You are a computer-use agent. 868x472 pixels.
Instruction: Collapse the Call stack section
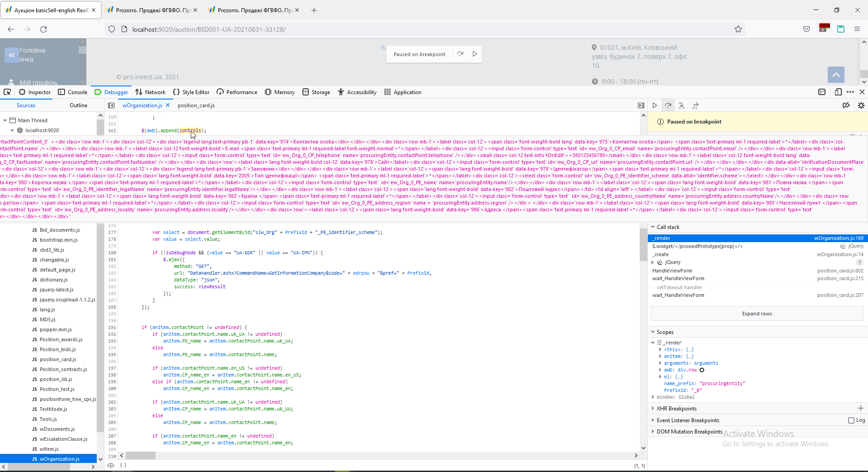[653, 227]
